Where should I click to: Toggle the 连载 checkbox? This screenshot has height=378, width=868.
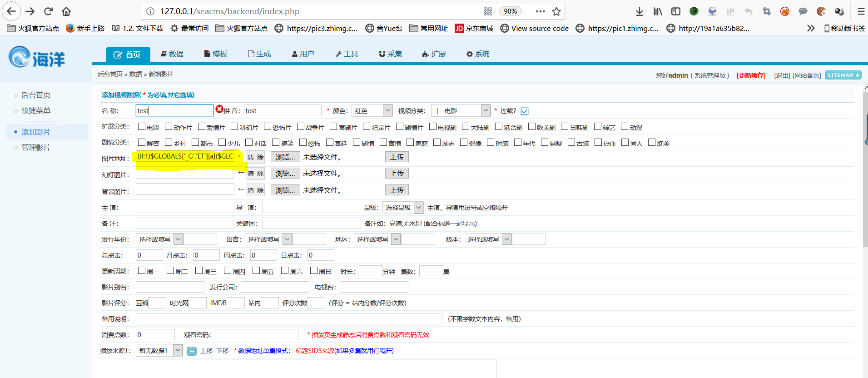coord(525,111)
